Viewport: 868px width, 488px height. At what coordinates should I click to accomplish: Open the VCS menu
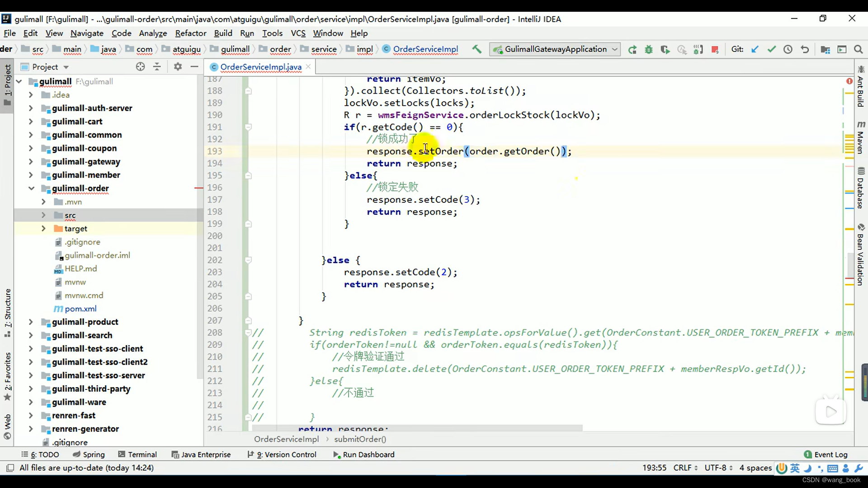(298, 33)
